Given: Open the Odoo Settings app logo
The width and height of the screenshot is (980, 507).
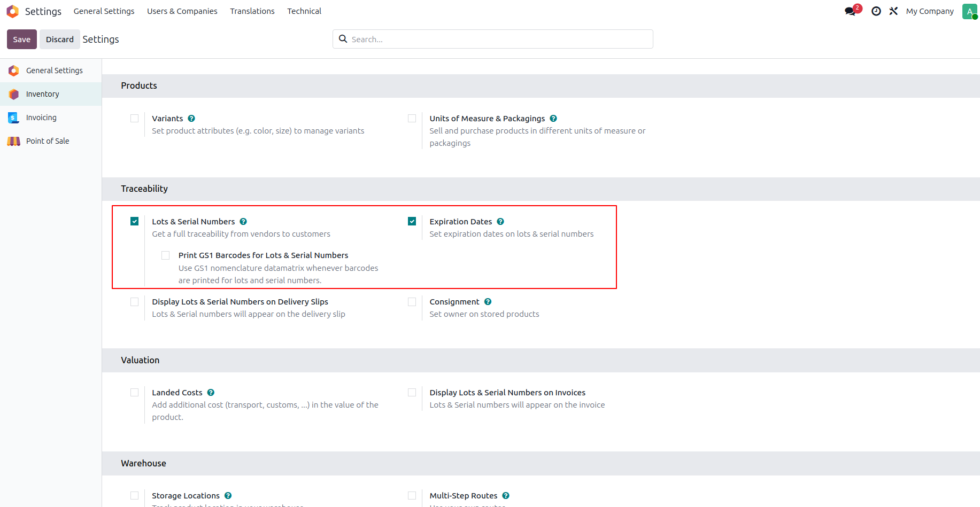Looking at the screenshot, I should pos(13,11).
